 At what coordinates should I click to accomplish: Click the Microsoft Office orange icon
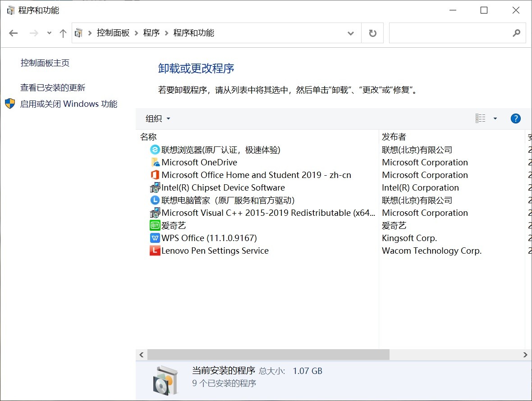[x=155, y=175]
